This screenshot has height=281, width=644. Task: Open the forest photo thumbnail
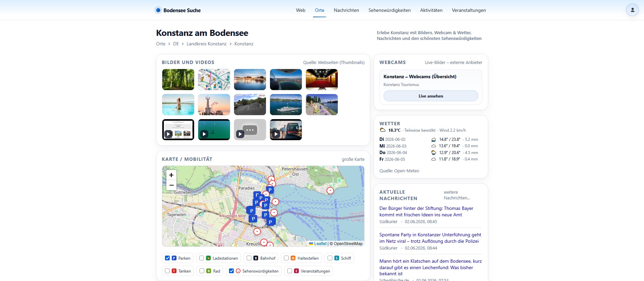point(178,80)
